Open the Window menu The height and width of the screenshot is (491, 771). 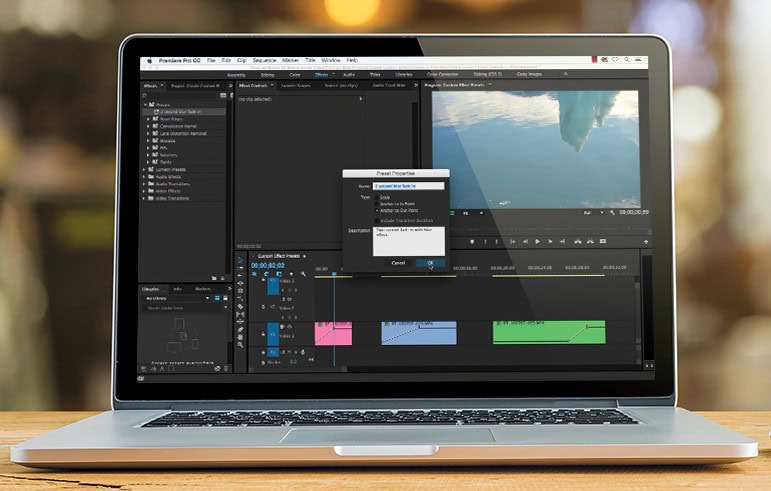tap(331, 60)
